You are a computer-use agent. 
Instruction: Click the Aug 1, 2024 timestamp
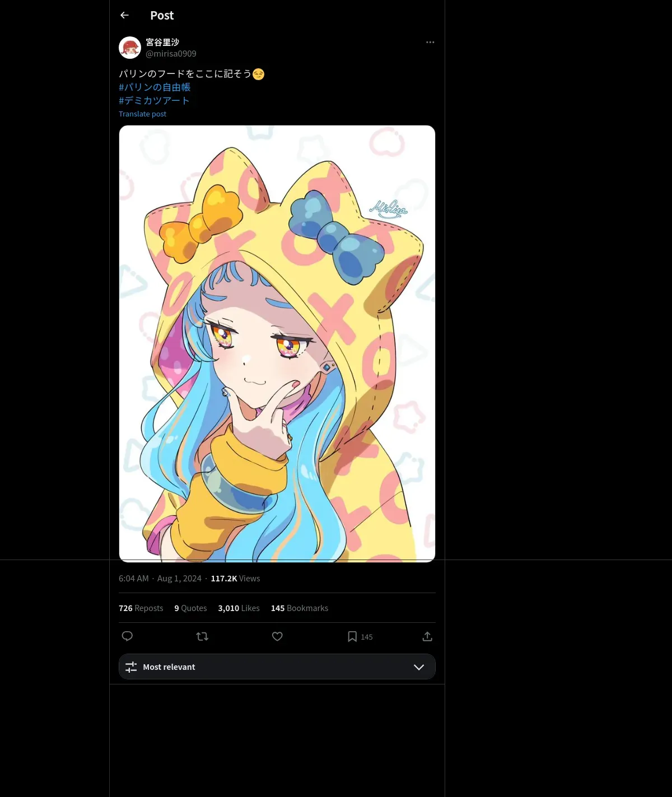click(179, 579)
